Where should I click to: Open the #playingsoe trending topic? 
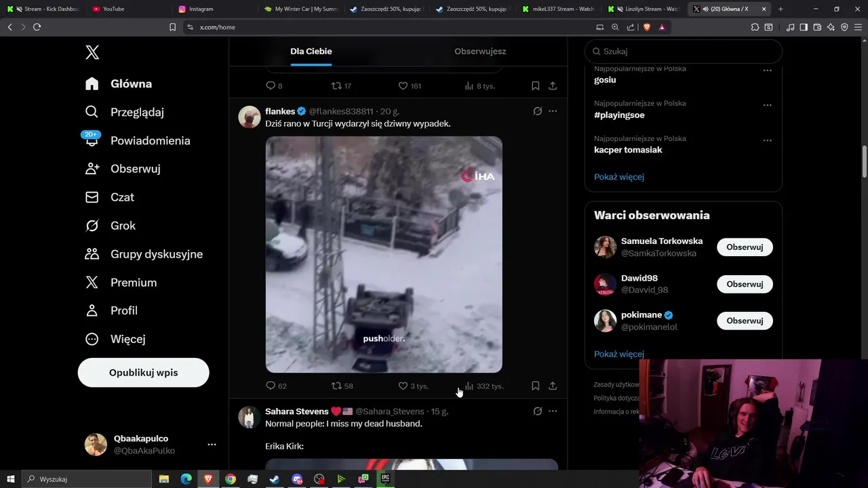tap(619, 115)
